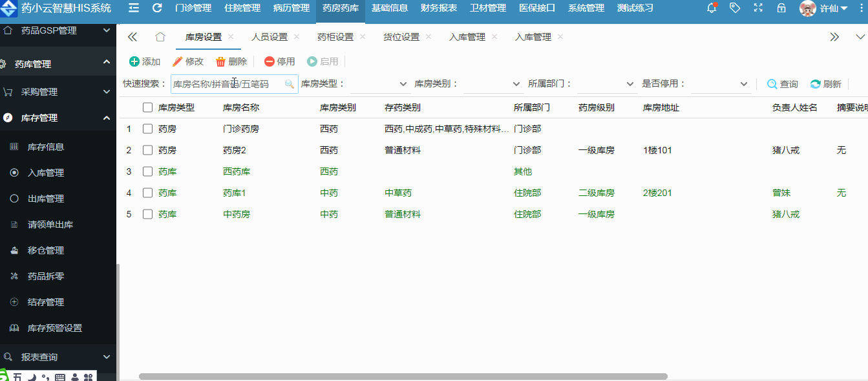
Task: Close the 药柜设置 tab
Action: (363, 37)
